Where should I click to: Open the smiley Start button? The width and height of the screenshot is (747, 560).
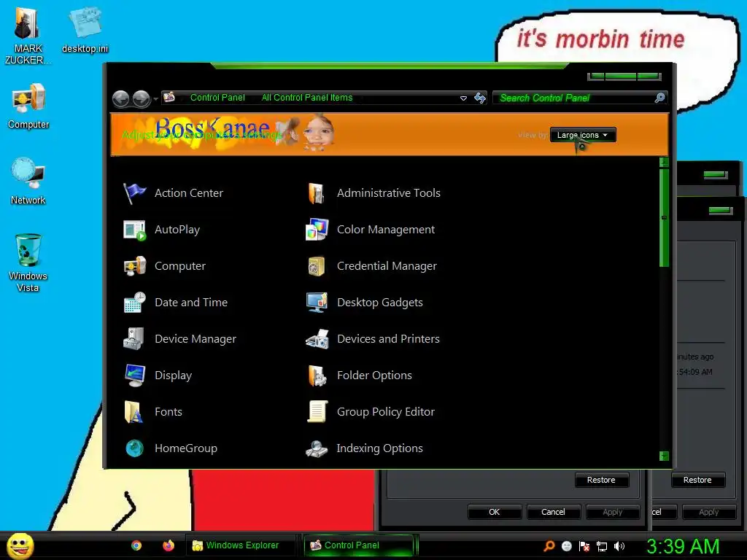[x=20, y=546]
